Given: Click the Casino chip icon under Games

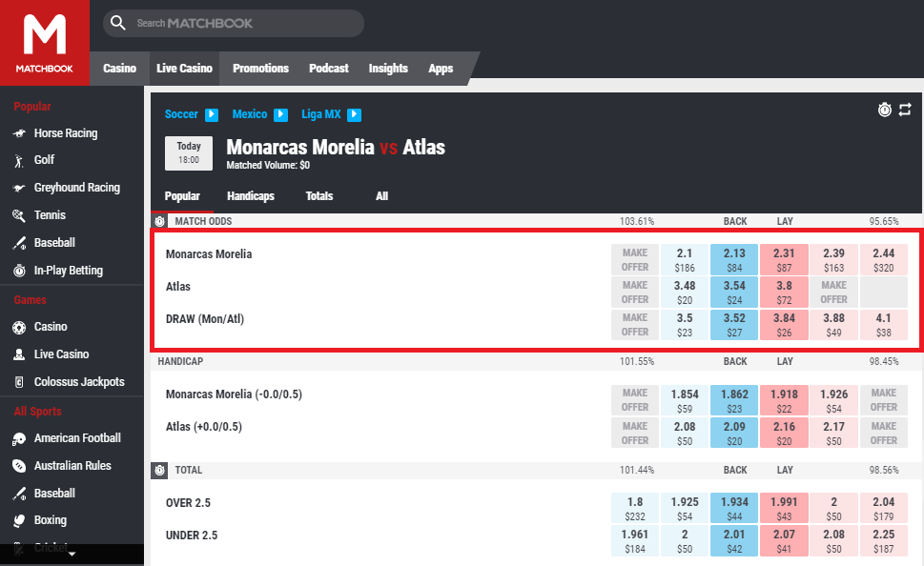Looking at the screenshot, I should [x=19, y=327].
